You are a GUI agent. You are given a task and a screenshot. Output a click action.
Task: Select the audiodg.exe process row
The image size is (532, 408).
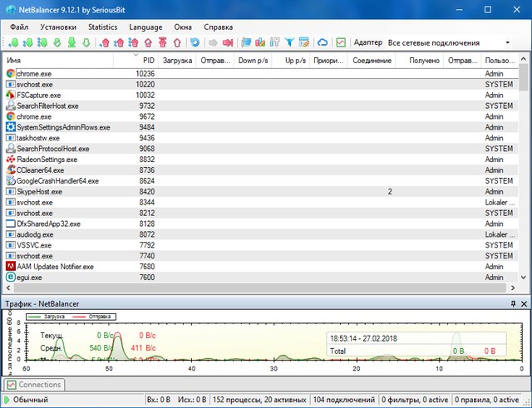[261, 234]
